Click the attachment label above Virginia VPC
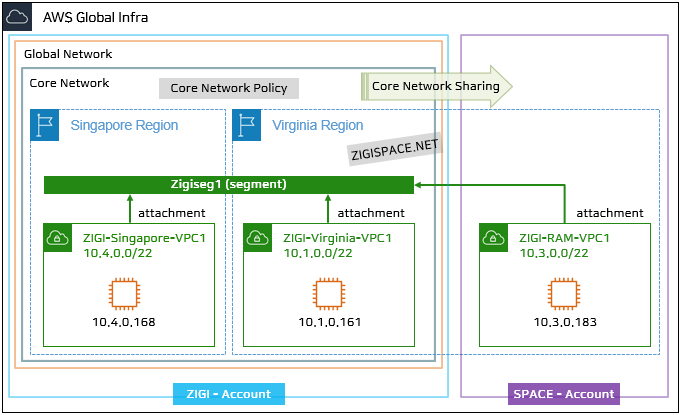This screenshot has width=681, height=415. [371, 213]
